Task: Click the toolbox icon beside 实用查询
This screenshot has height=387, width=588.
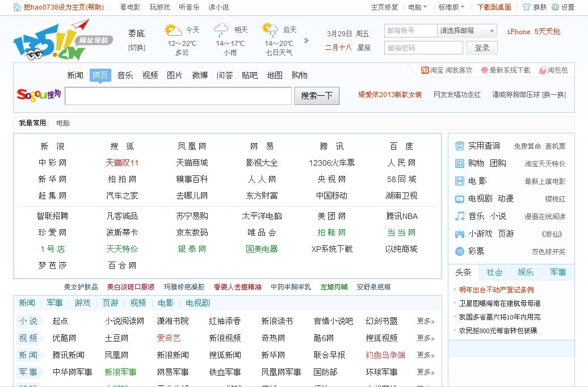Action: [459, 145]
